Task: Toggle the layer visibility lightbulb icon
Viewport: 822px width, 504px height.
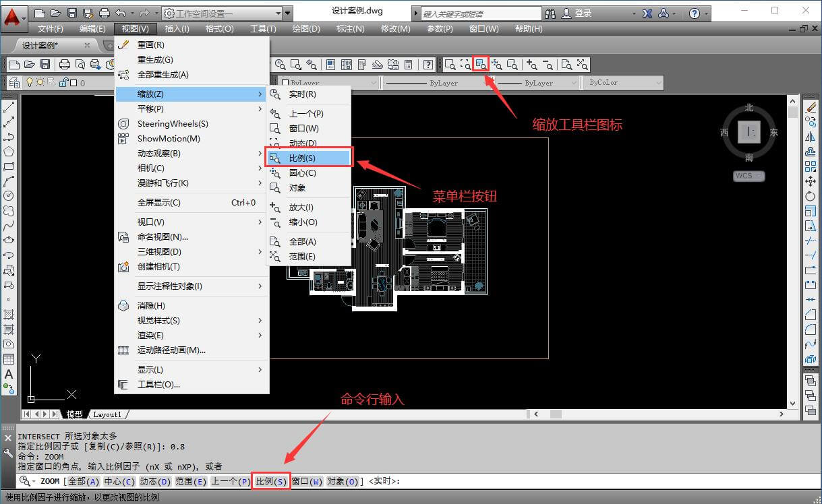Action: pos(30,82)
